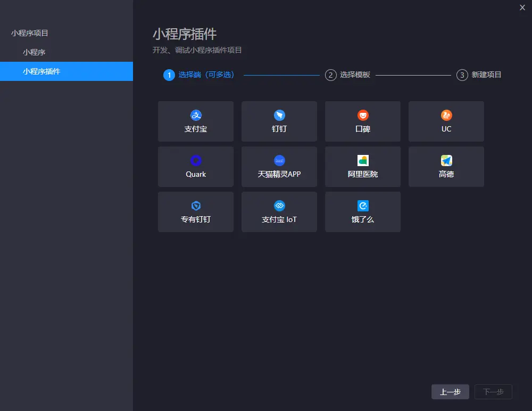Click the 天猫精灵APP icon
The height and width of the screenshot is (411, 532).
(x=279, y=160)
